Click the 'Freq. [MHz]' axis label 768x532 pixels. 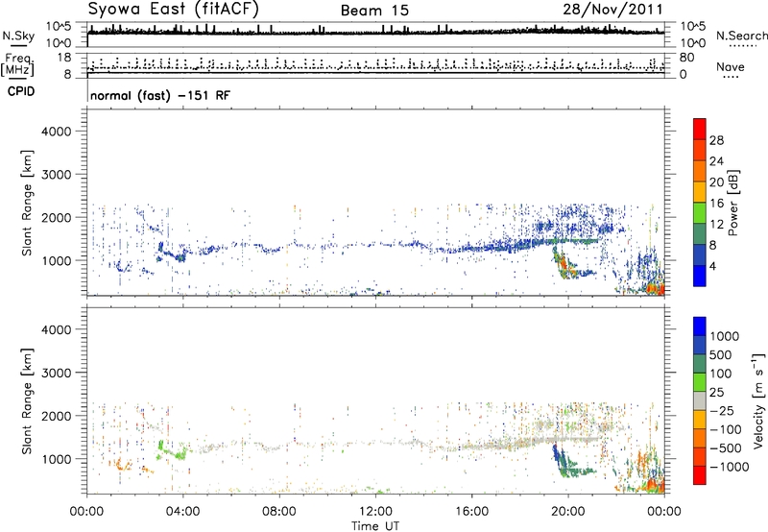coord(17,65)
